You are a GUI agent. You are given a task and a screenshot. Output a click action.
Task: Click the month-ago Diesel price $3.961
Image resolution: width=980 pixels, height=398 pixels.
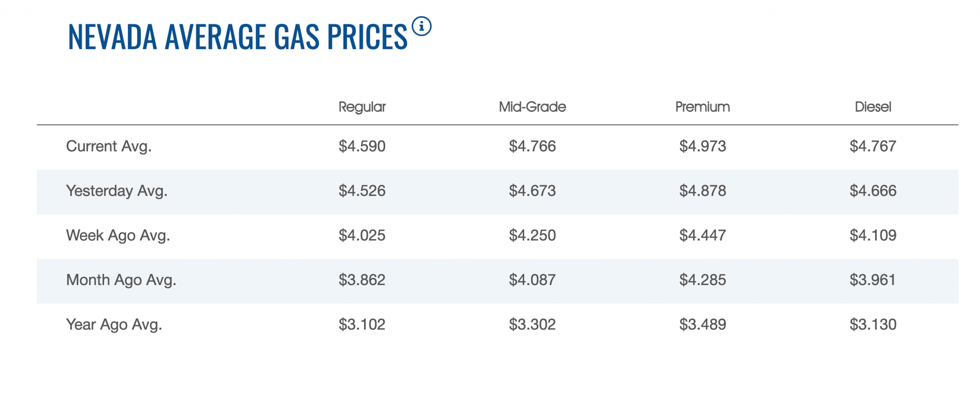(x=873, y=280)
